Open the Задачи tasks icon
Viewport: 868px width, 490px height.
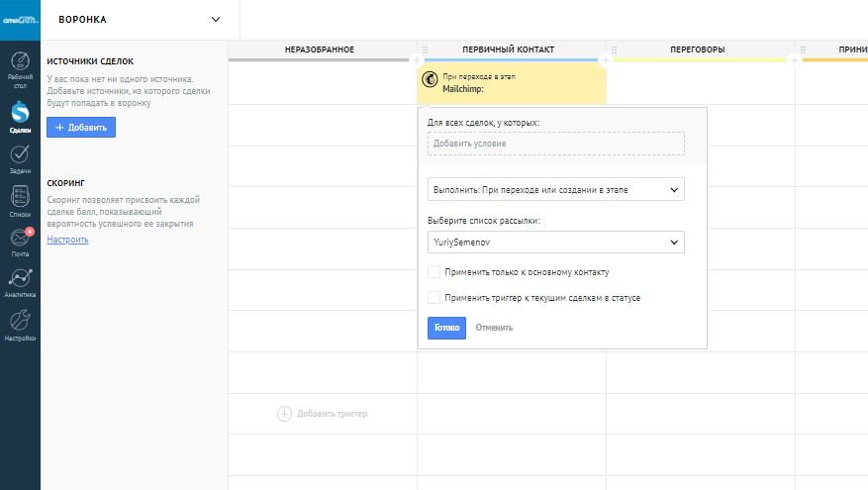click(20, 155)
